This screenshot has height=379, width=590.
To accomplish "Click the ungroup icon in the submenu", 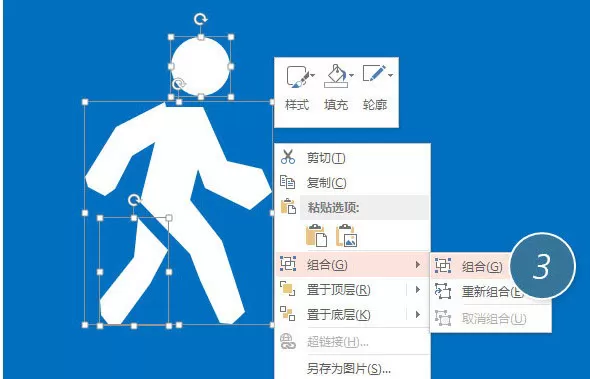I will pyautogui.click(x=443, y=318).
